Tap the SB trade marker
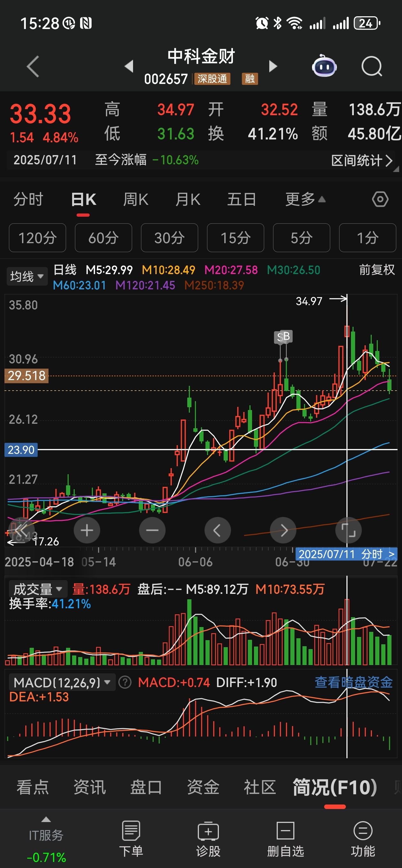Screen dimensions: 402x868 (x=283, y=336)
